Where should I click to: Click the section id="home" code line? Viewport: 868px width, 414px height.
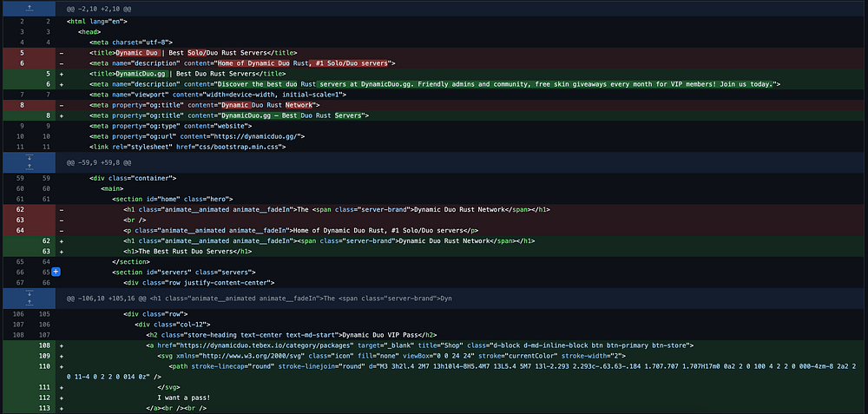pos(173,200)
